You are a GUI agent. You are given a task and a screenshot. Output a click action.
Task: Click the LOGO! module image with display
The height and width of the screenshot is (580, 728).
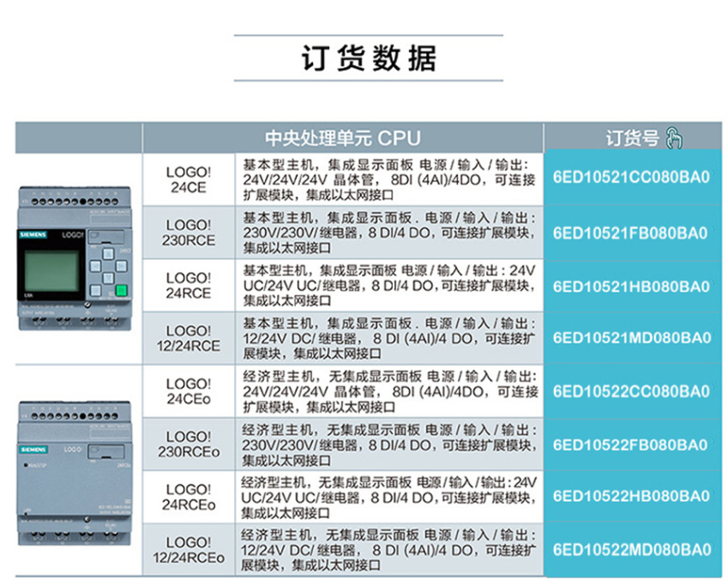click(75, 258)
